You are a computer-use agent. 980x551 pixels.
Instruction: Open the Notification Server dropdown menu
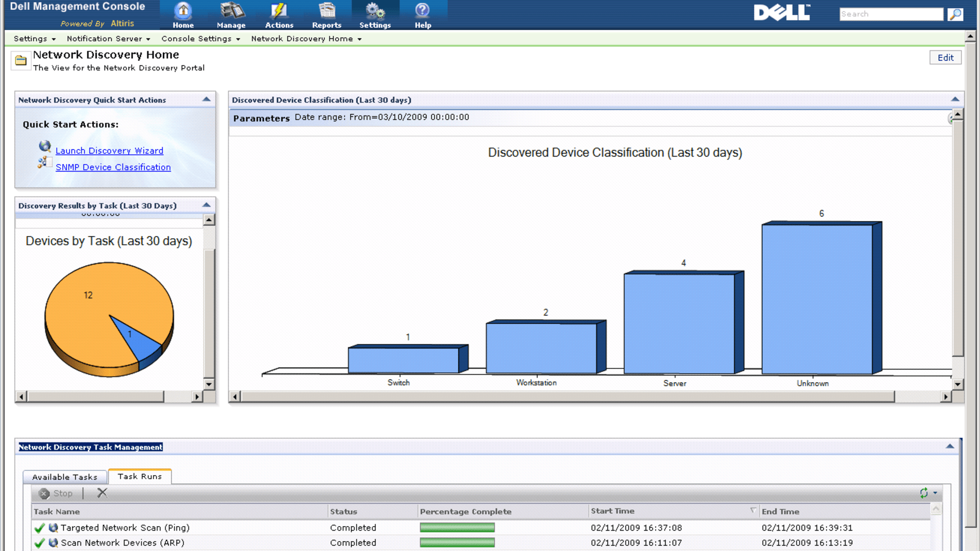[x=108, y=39]
